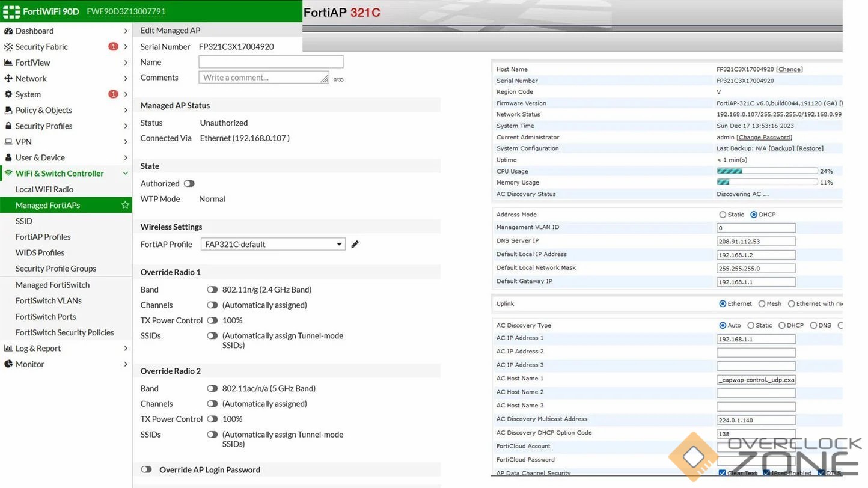Click the Management VLAN ID field
This screenshot has height=488, width=868.
pos(756,228)
